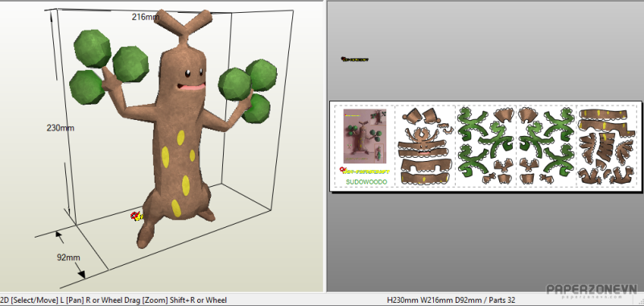Image resolution: width=644 pixels, height=306 pixels.
Task: Click the green SUDOWOODO title text
Action: coord(366,181)
